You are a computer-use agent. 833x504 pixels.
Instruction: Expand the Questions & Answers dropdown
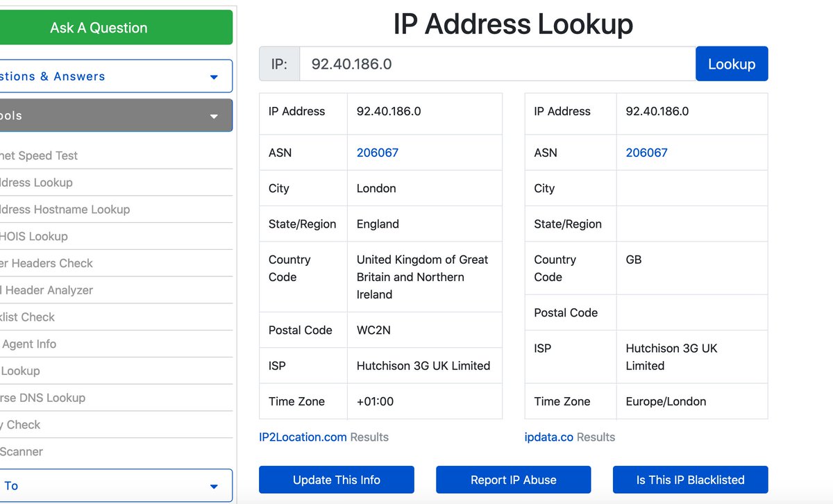click(x=115, y=76)
